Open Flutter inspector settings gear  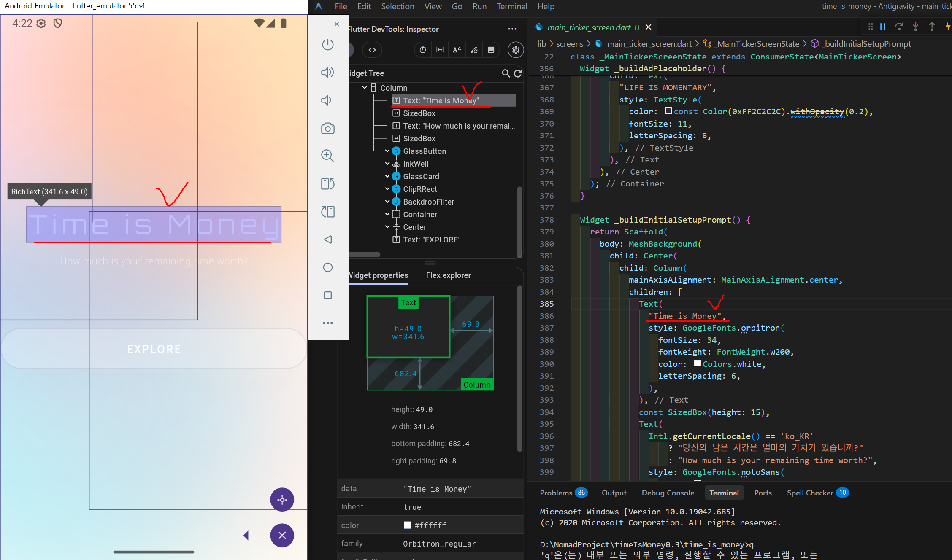tap(516, 50)
